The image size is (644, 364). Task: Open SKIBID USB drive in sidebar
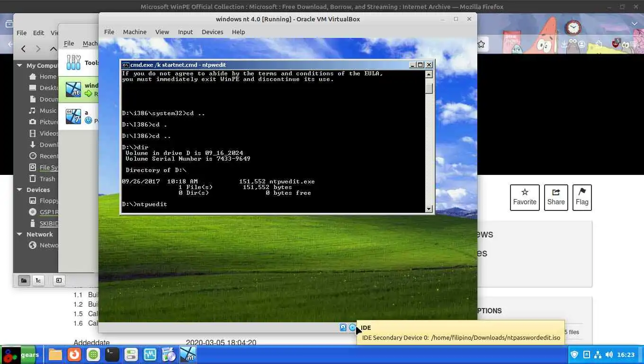(x=43, y=223)
